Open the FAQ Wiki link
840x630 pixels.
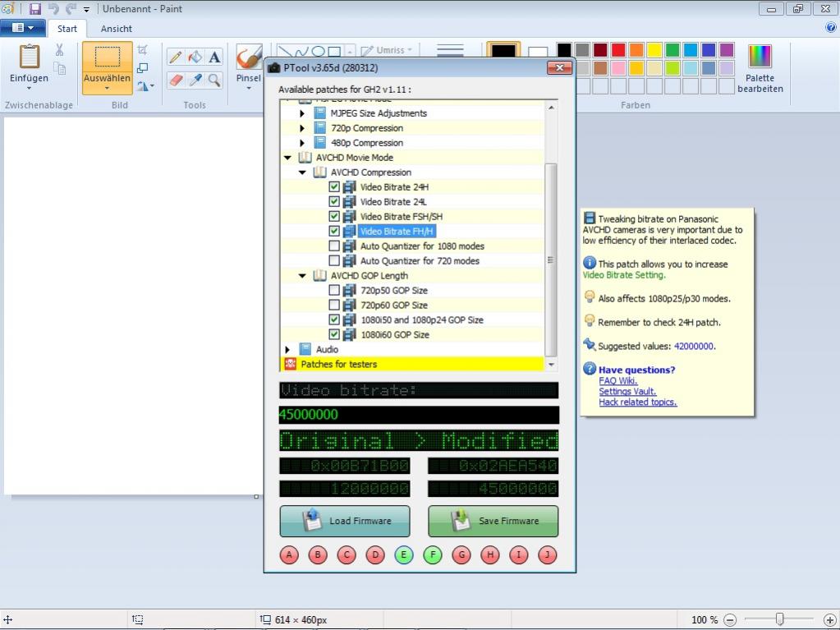point(617,381)
